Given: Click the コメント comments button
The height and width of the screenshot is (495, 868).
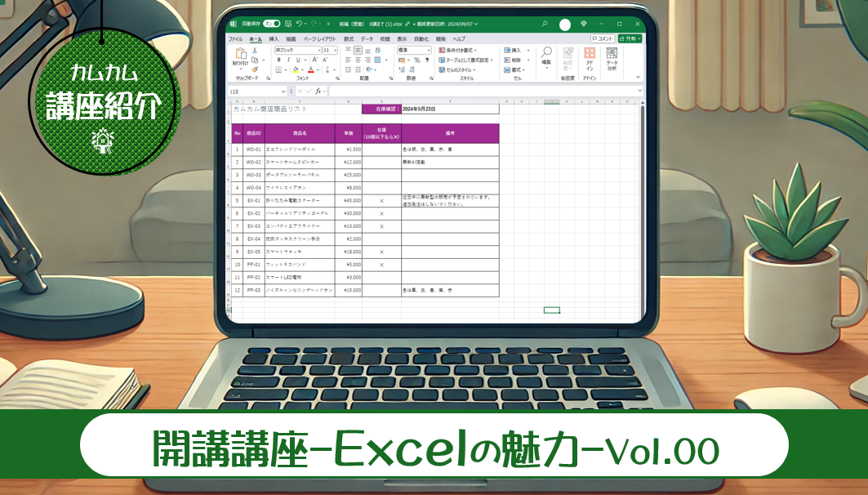Looking at the screenshot, I should (603, 38).
